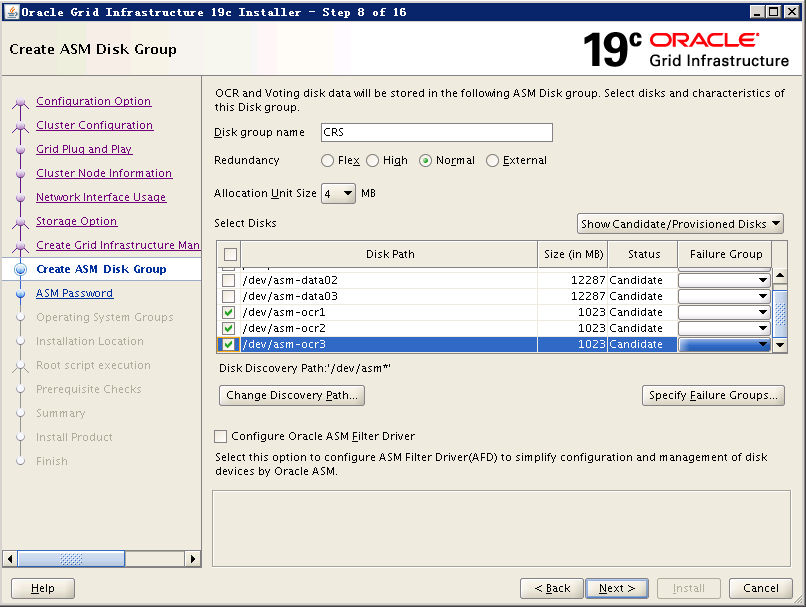This screenshot has width=806, height=608.
Task: Click the 12287 size cell for /dev/asm-data02
Action: point(573,280)
